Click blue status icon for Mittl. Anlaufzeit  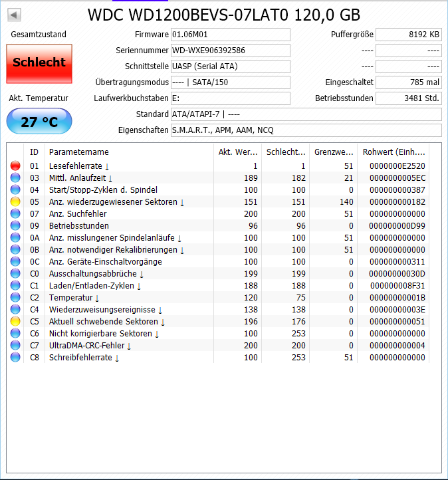[x=15, y=178]
